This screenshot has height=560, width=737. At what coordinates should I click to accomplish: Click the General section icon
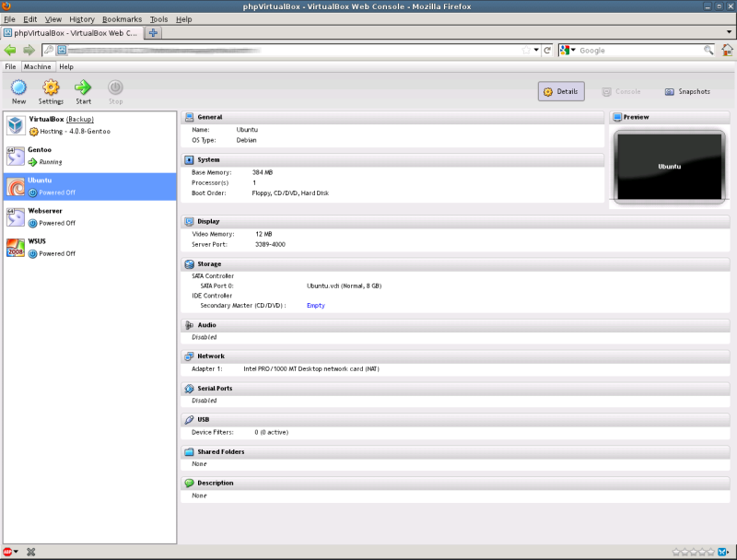pos(190,117)
